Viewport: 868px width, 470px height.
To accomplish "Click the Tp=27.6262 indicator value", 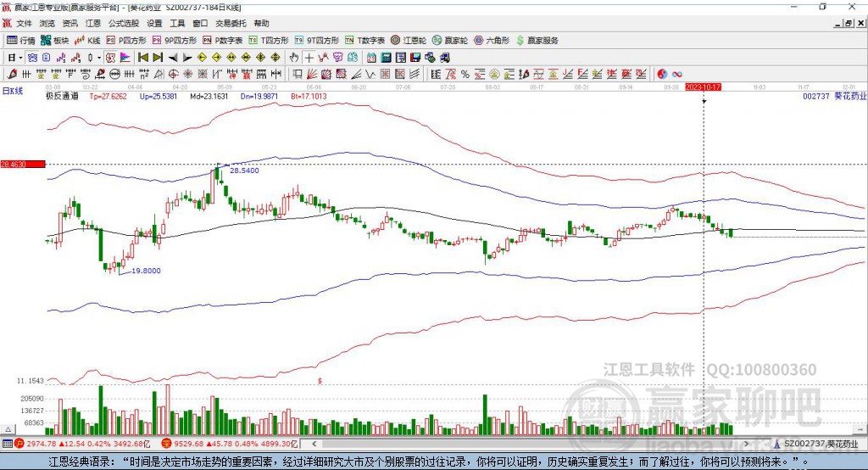I will point(108,96).
